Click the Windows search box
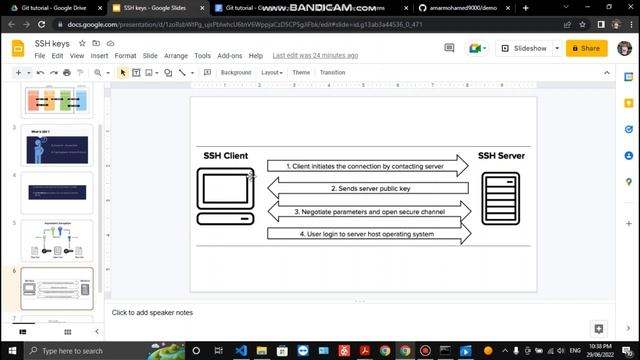The width and height of the screenshot is (640, 360). (x=104, y=351)
